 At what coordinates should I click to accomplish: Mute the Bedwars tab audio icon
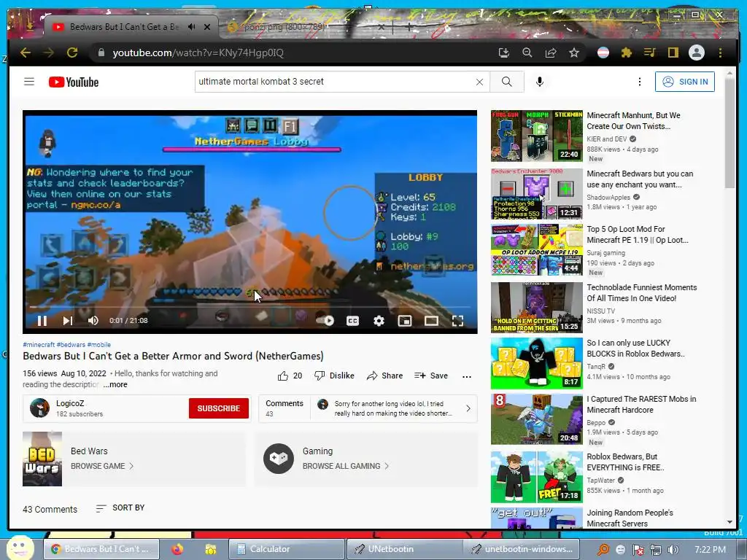[x=192, y=27]
